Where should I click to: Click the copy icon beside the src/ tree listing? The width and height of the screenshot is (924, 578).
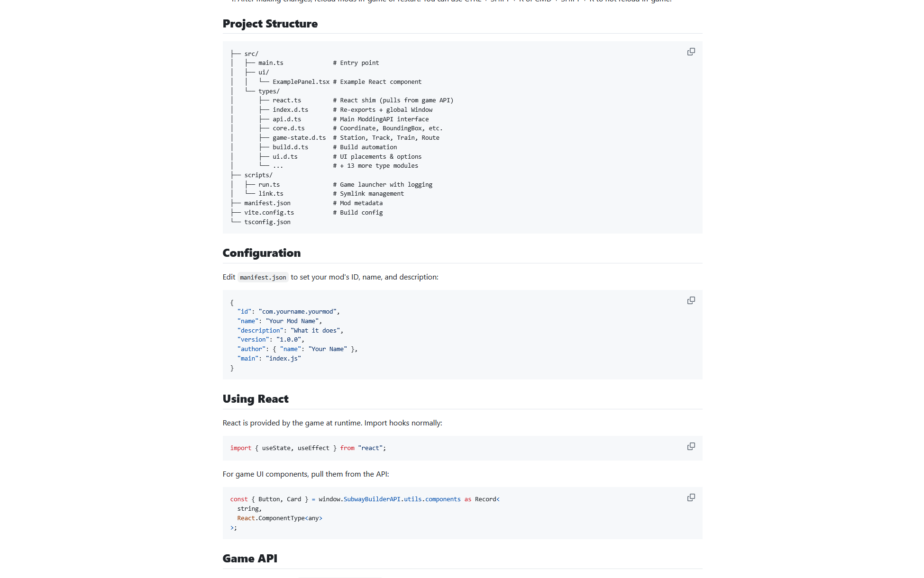pos(691,51)
